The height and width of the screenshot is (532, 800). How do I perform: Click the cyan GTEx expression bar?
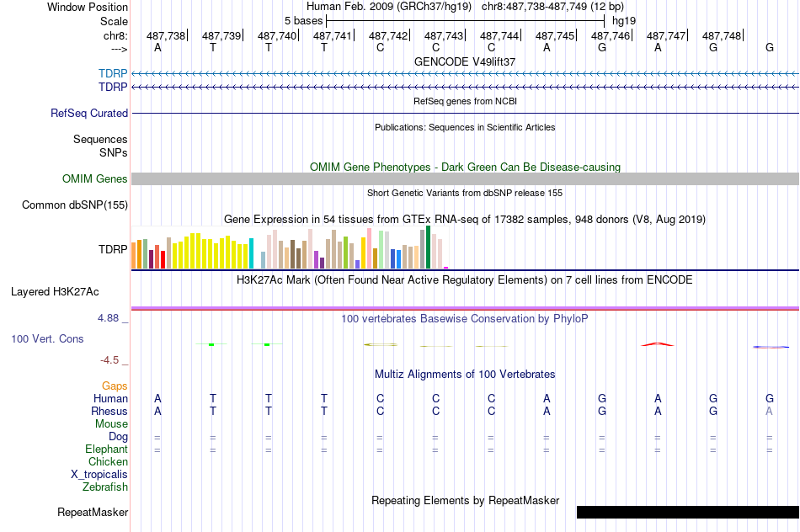click(x=251, y=253)
